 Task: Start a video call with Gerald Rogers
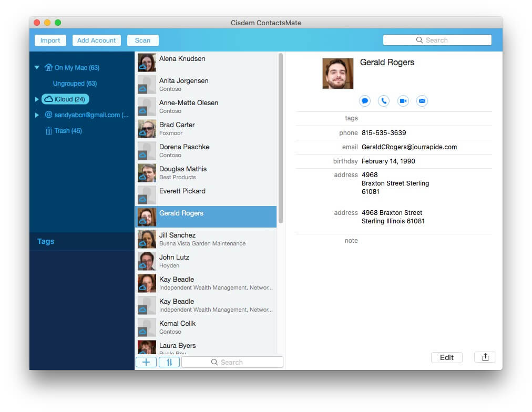(x=403, y=101)
